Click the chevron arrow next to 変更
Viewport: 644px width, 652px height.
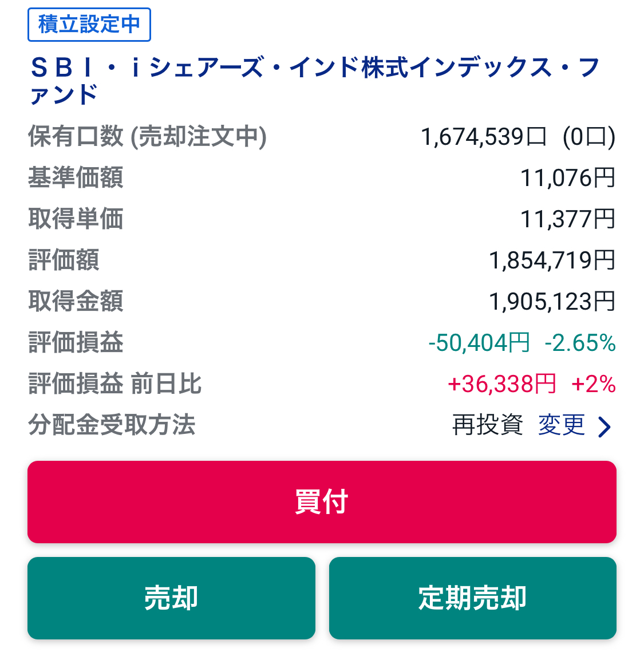point(604,426)
